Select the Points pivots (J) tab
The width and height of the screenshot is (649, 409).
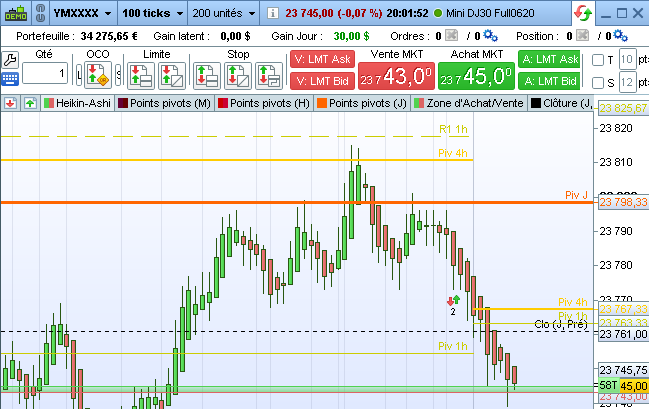[362, 103]
